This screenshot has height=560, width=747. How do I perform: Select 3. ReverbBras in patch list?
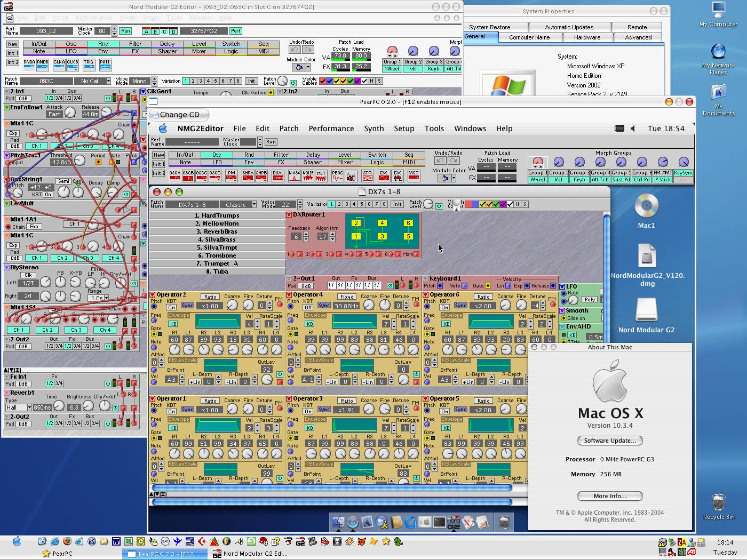(217, 231)
